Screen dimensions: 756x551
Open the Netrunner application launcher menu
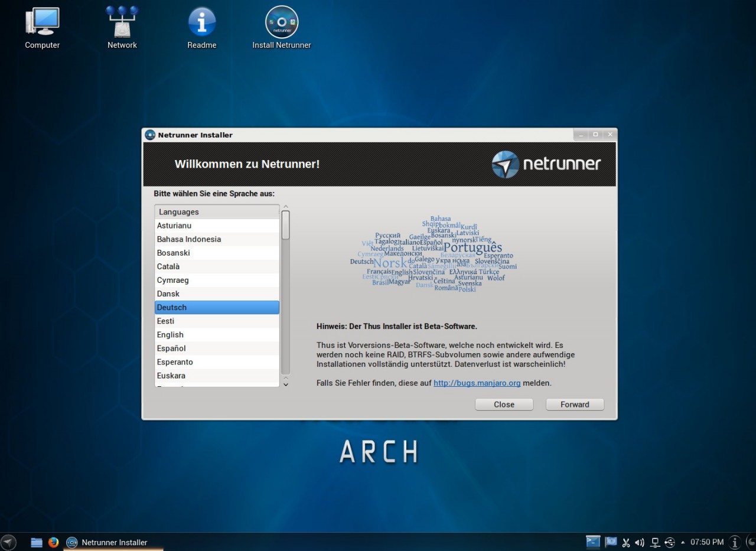[x=8, y=542]
